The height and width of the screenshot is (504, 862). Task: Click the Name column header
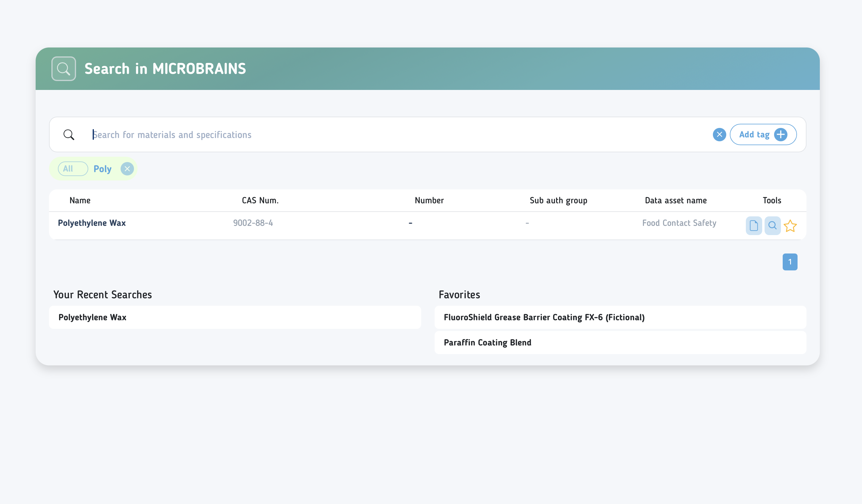pyautogui.click(x=80, y=200)
